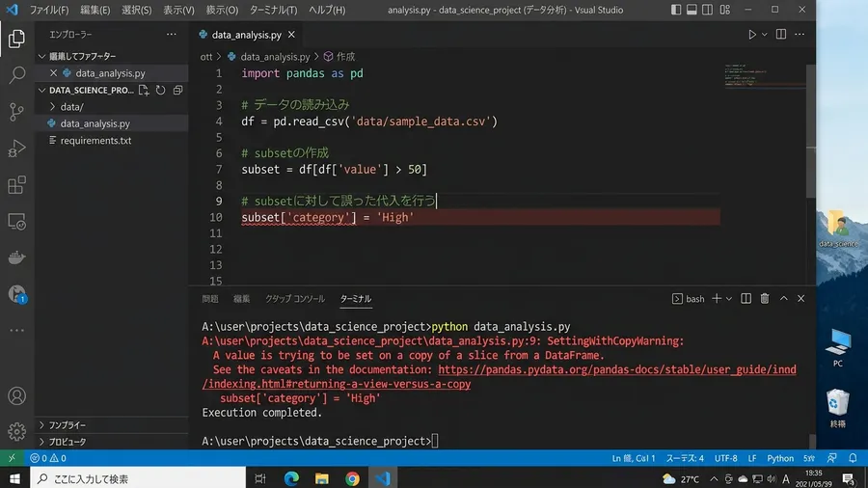Click the editor minimap
Viewport: 868px width, 488px height.
pos(764,74)
